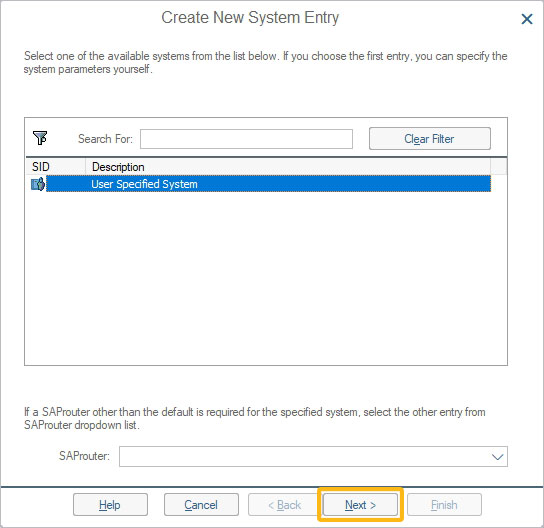This screenshot has width=544, height=528.
Task: Close the Create New System Entry dialog
Action: (527, 19)
